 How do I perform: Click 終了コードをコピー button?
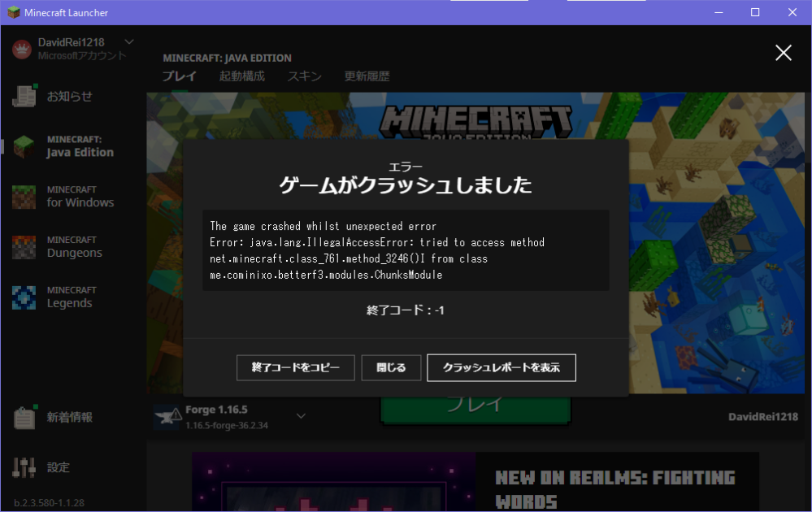click(296, 367)
